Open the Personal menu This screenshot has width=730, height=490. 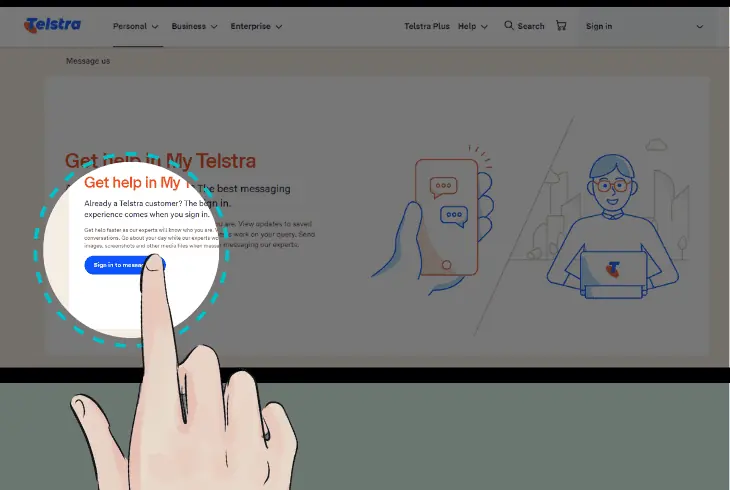pos(130,26)
